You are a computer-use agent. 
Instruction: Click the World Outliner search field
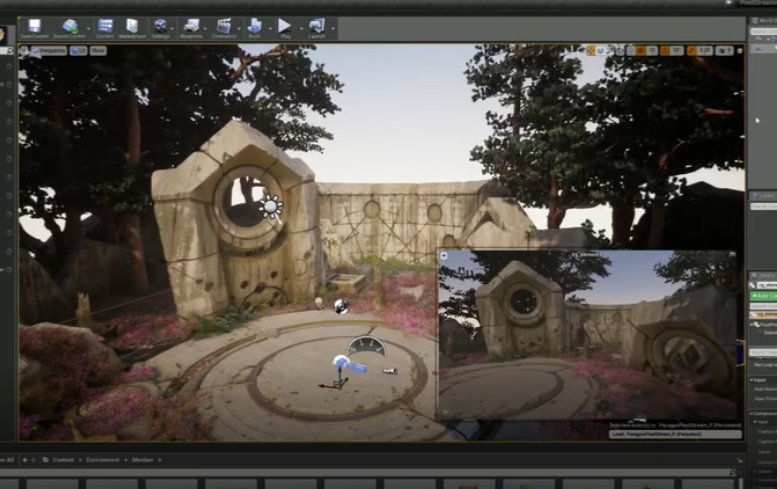coord(764,31)
